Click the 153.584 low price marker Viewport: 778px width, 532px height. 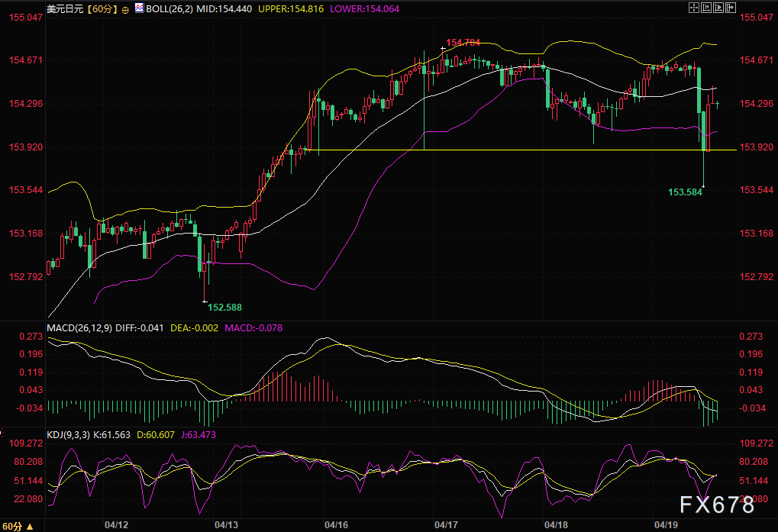click(x=685, y=193)
